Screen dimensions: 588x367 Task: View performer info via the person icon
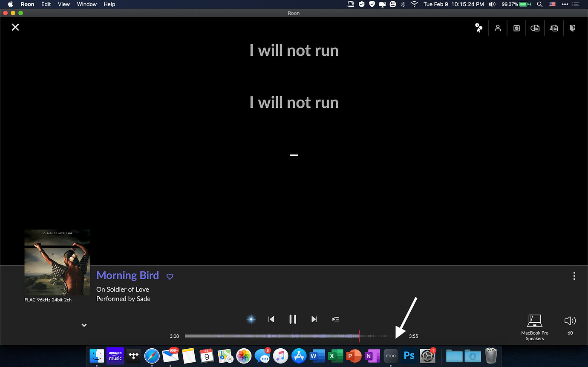[498, 28]
